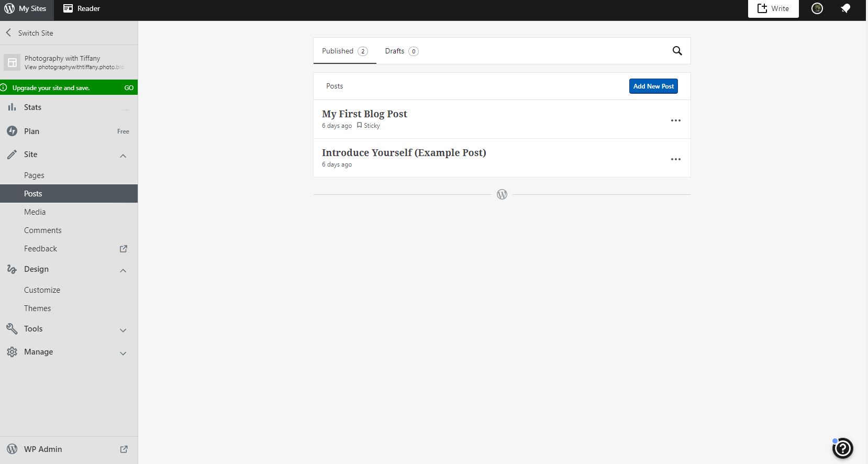Image resolution: width=868 pixels, height=464 pixels.
Task: Open the user profile avatar
Action: pos(817,8)
